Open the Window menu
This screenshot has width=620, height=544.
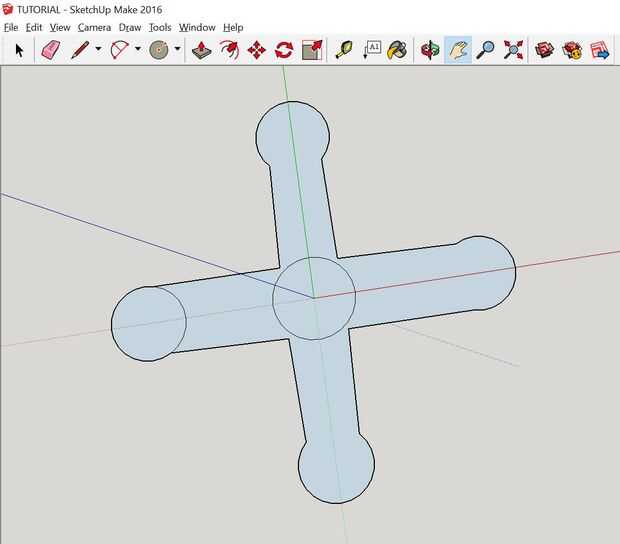click(x=197, y=27)
